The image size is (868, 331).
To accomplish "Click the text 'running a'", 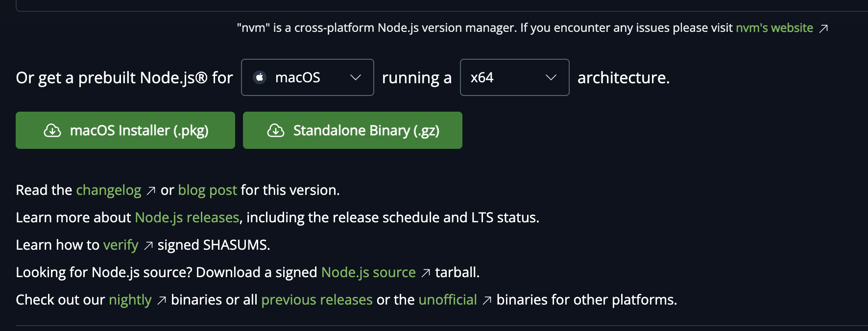I will (417, 78).
